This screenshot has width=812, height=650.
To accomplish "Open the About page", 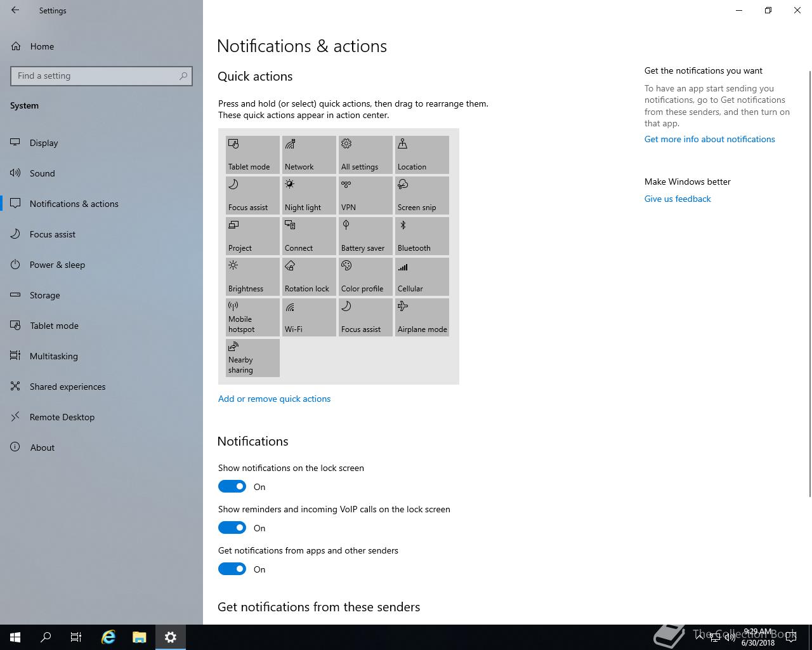I will tap(101, 448).
